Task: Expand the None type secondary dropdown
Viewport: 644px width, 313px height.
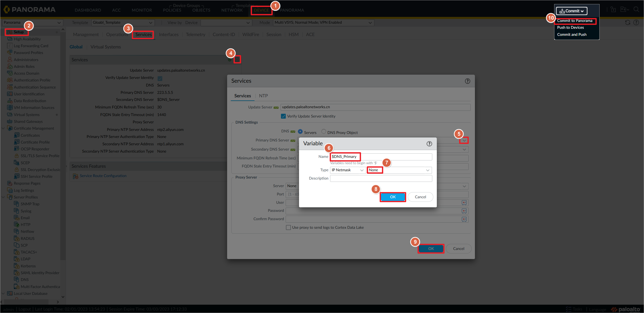Action: pyautogui.click(x=427, y=170)
